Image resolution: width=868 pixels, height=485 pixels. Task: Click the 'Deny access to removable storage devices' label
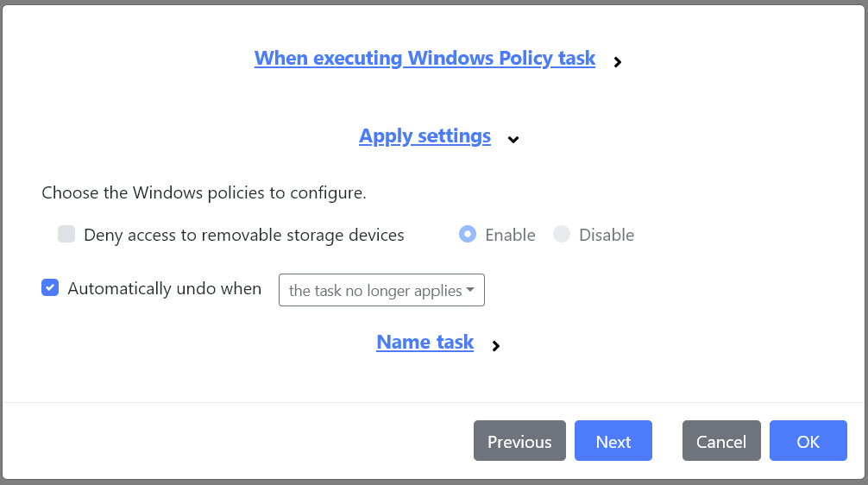pyautogui.click(x=244, y=235)
